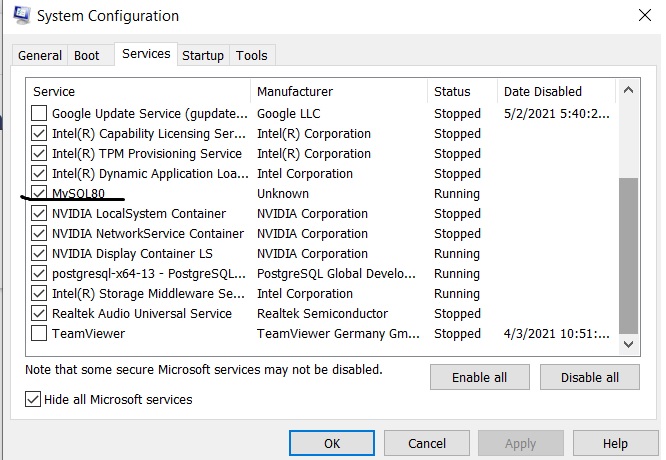Open the Startup tab
This screenshot has width=666, height=460.
click(x=203, y=55)
